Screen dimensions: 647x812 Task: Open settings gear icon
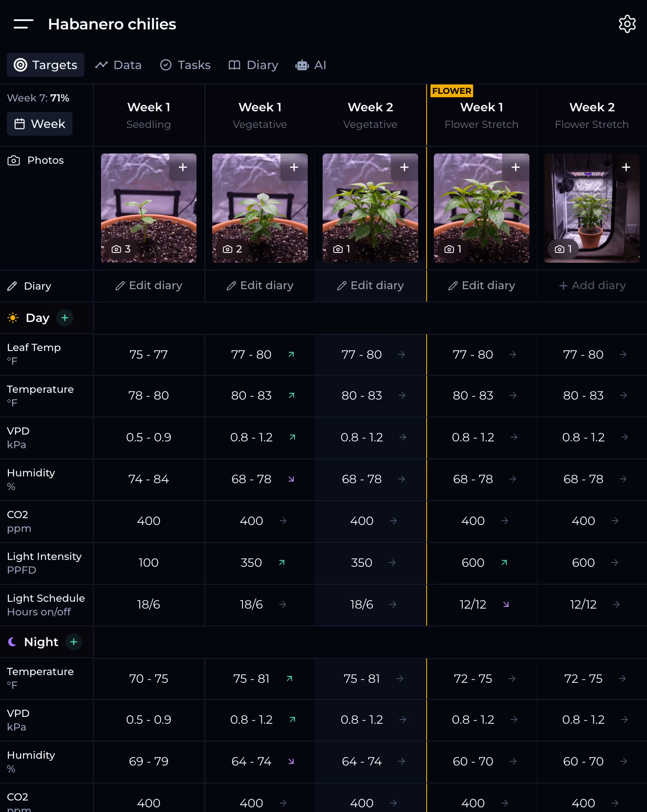coord(627,24)
